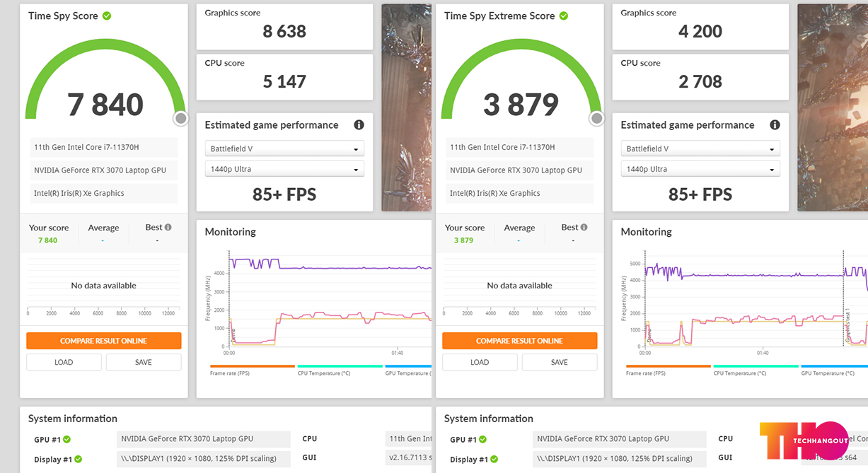Click the 85+ FPS estimate below Graphics score 4 200

[x=700, y=194]
